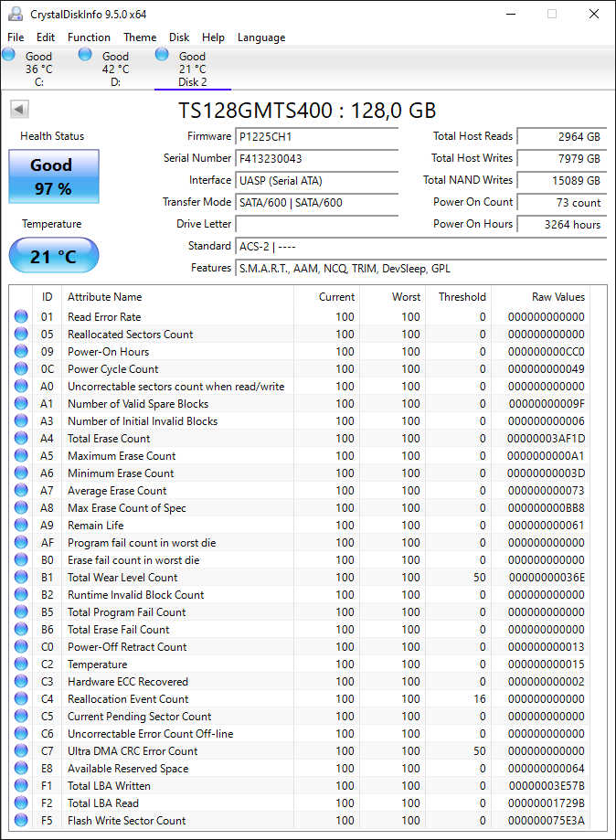The width and height of the screenshot is (616, 840).
Task: Click the Interface field UASP (Serial ATA)
Action: pos(316,181)
